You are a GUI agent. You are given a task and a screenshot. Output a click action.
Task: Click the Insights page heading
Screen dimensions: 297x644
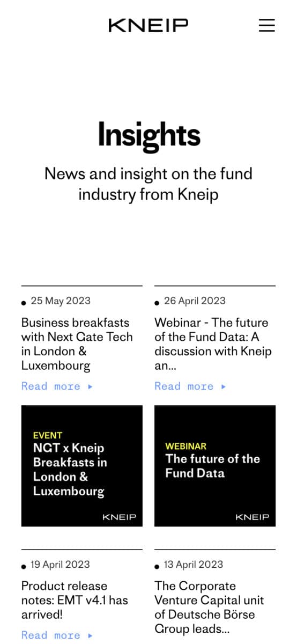pos(148,135)
